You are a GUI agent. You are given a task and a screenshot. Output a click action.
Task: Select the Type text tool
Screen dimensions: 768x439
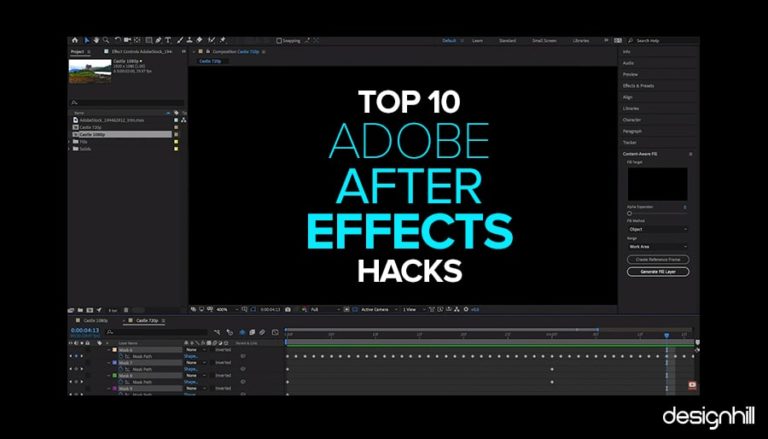pyautogui.click(x=168, y=40)
